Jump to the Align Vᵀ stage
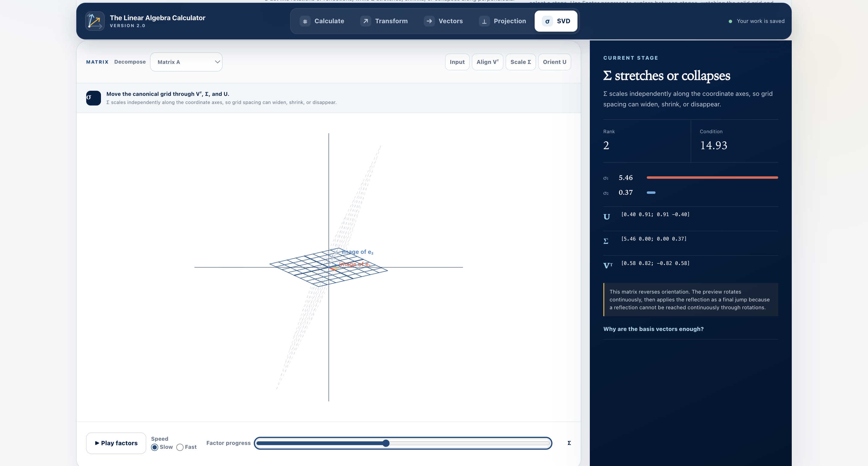Image resolution: width=868 pixels, height=466 pixels. pyautogui.click(x=487, y=62)
